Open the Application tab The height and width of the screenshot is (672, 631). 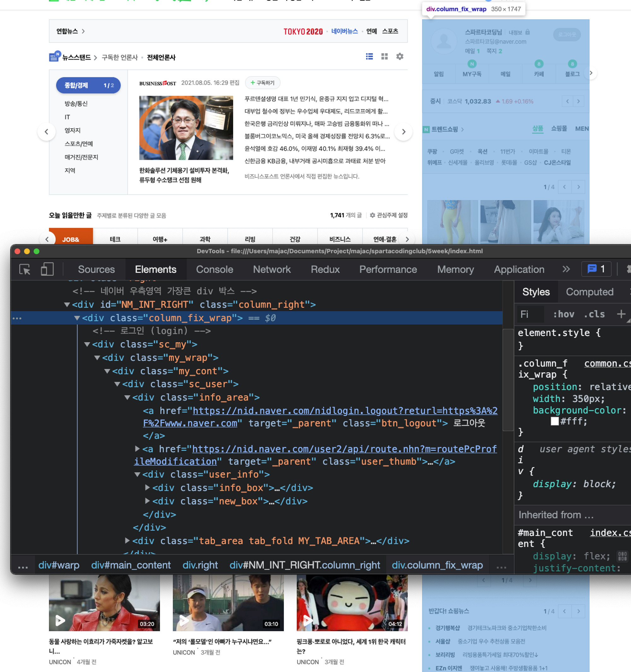click(x=519, y=269)
